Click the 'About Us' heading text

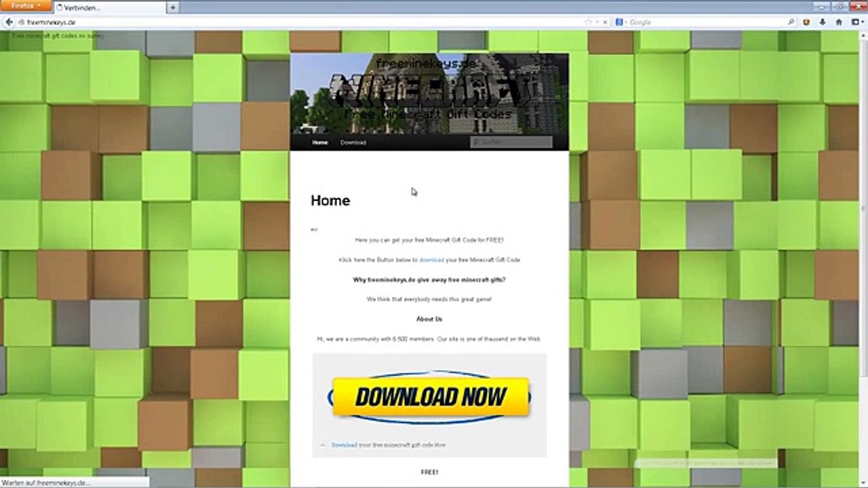pos(429,319)
